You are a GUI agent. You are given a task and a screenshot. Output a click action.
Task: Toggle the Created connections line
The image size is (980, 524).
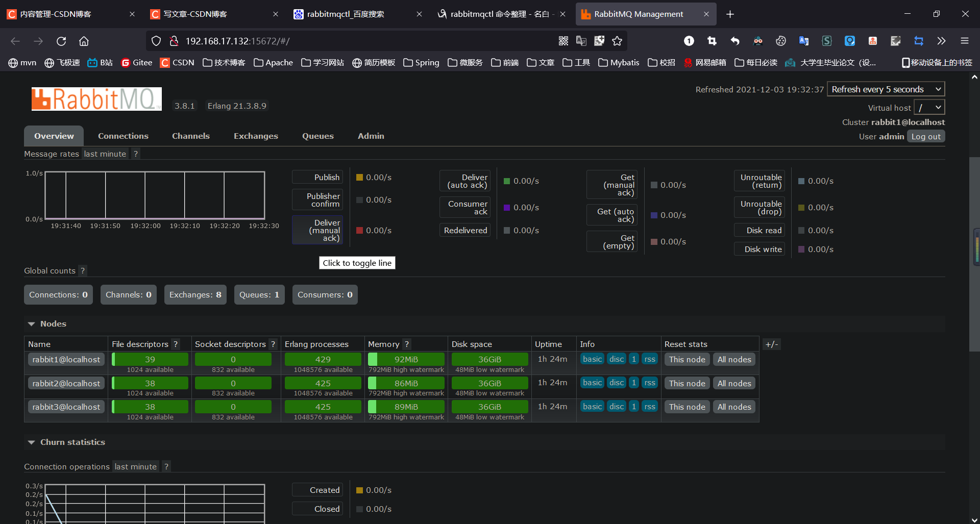click(317, 490)
